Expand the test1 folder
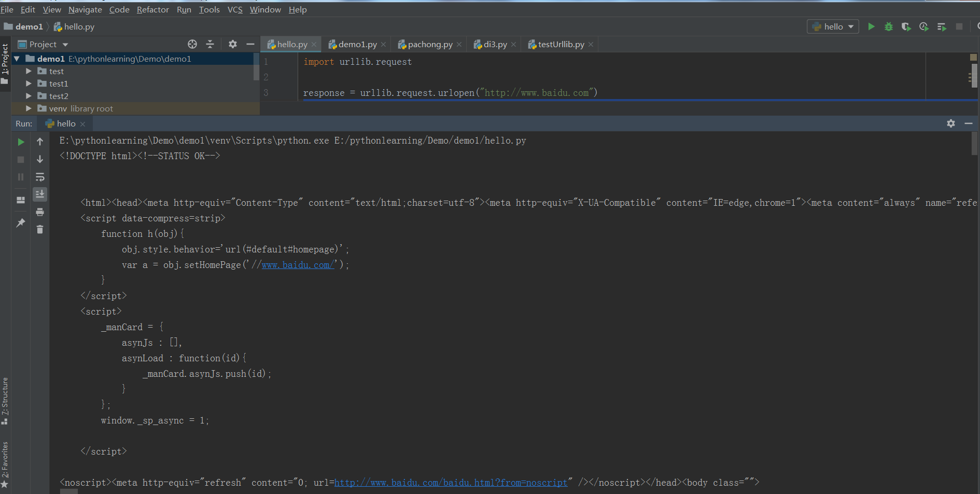Image resolution: width=980 pixels, height=494 pixels. click(x=29, y=83)
